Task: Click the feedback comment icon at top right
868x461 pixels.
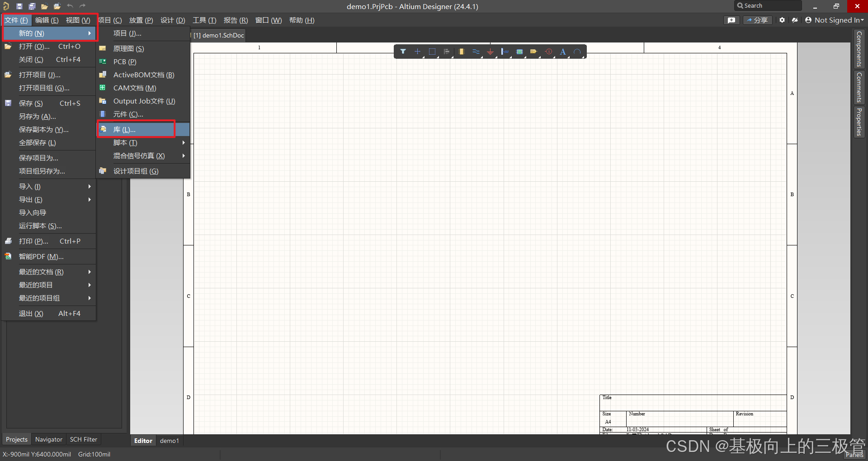Action: tap(731, 20)
